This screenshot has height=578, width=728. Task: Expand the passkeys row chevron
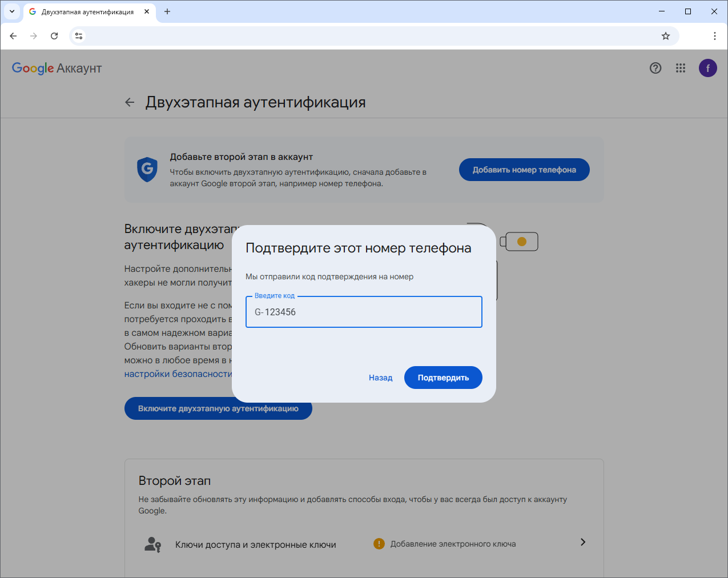pyautogui.click(x=583, y=542)
